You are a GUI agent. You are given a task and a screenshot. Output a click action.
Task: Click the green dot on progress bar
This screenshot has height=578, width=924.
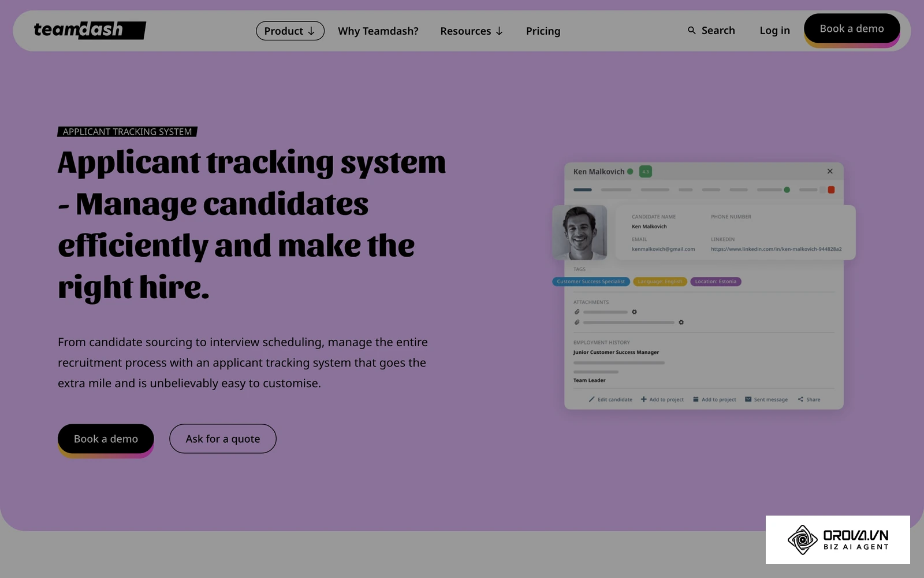click(x=787, y=190)
